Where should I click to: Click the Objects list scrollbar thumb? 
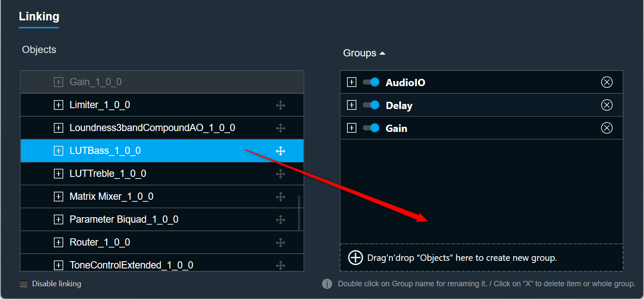pyautogui.click(x=299, y=213)
